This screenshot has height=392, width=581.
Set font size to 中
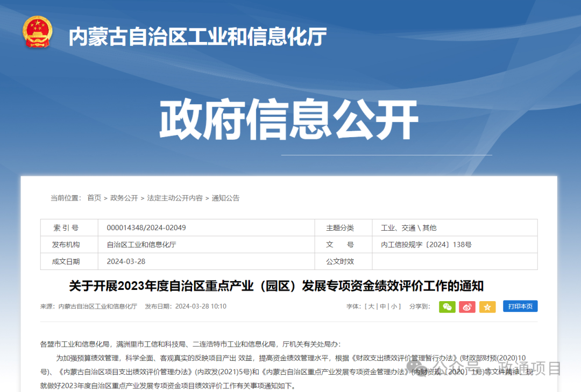[383, 307]
